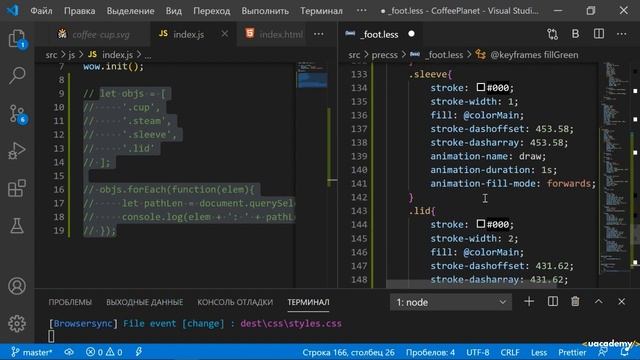Open Переход menu

(211, 11)
